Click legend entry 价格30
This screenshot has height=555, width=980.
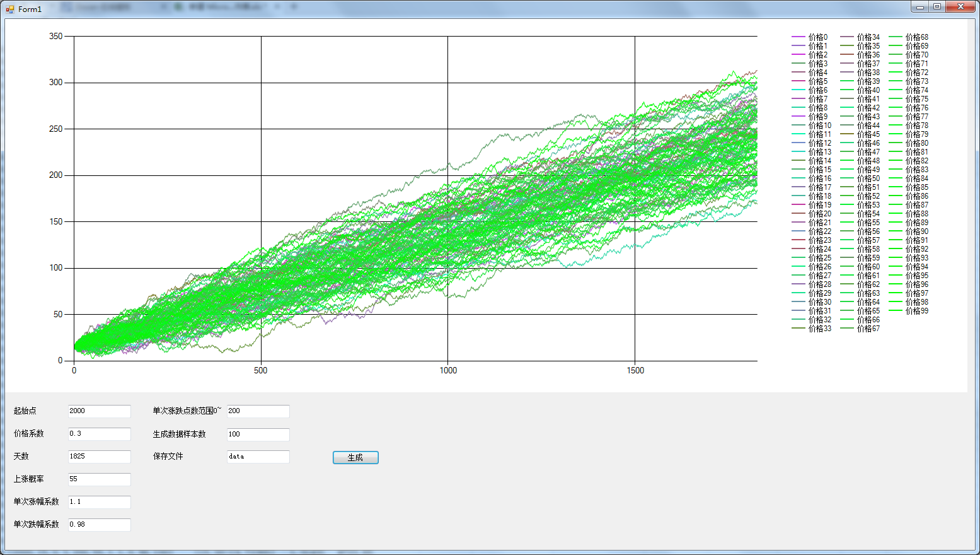[812, 302]
